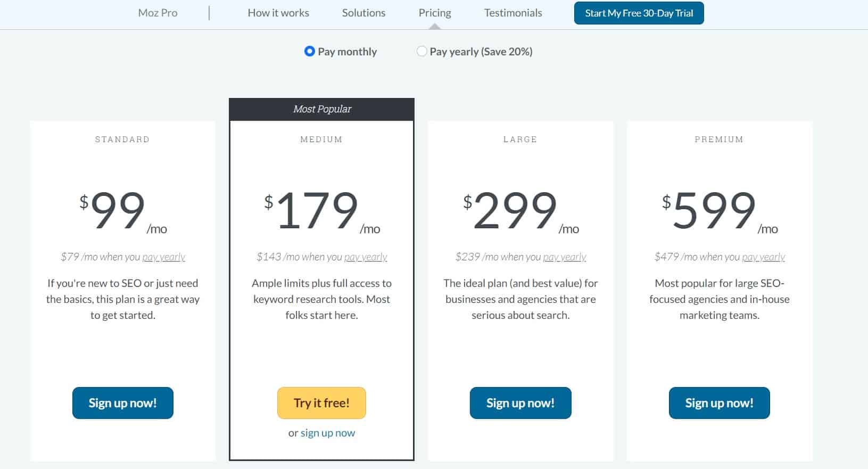Click 'sign up now' link under Medium plan
Image resolution: width=868 pixels, height=469 pixels.
pos(328,433)
